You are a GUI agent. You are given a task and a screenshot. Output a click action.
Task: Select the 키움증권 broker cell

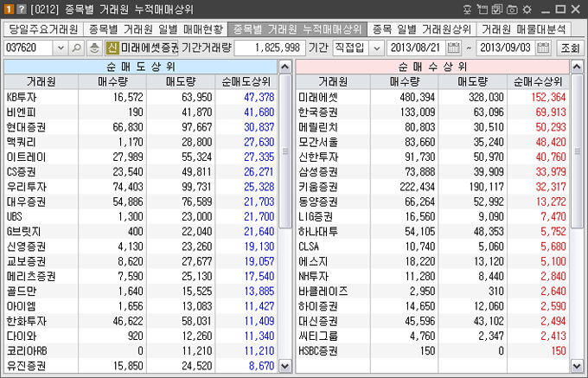pyautogui.click(x=333, y=187)
